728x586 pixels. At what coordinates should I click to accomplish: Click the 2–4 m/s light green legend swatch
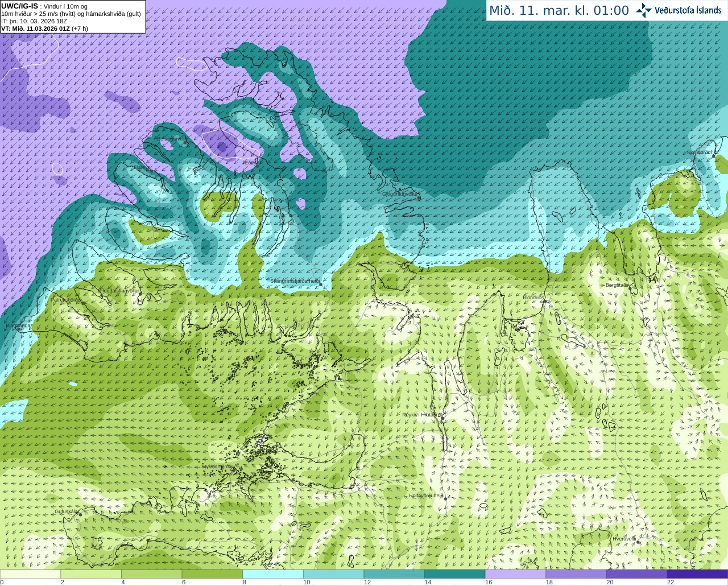[91, 574]
